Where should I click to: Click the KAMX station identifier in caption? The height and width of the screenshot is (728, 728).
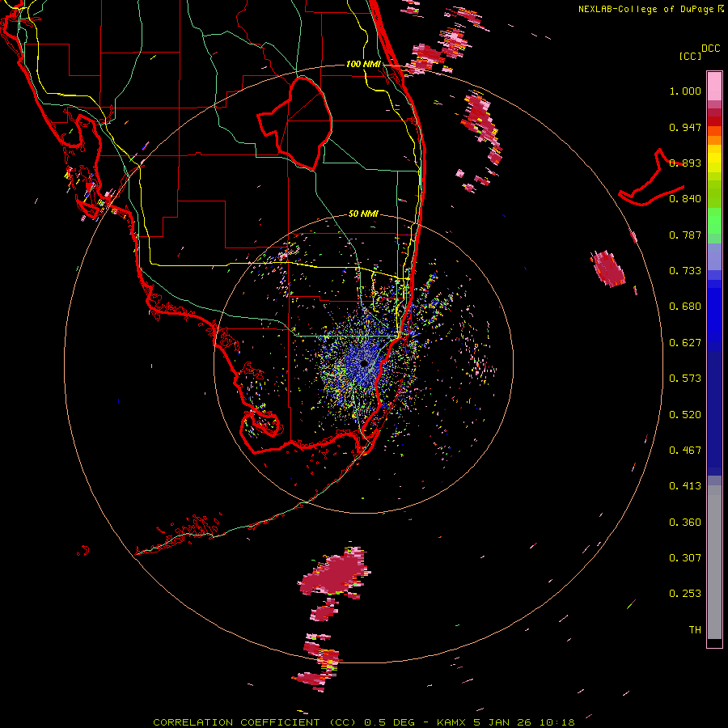[451, 722]
